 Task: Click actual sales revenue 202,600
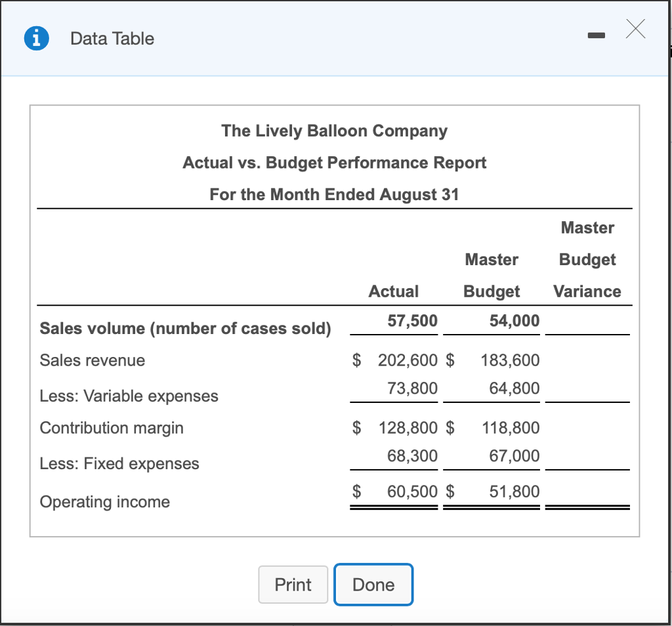(x=408, y=360)
